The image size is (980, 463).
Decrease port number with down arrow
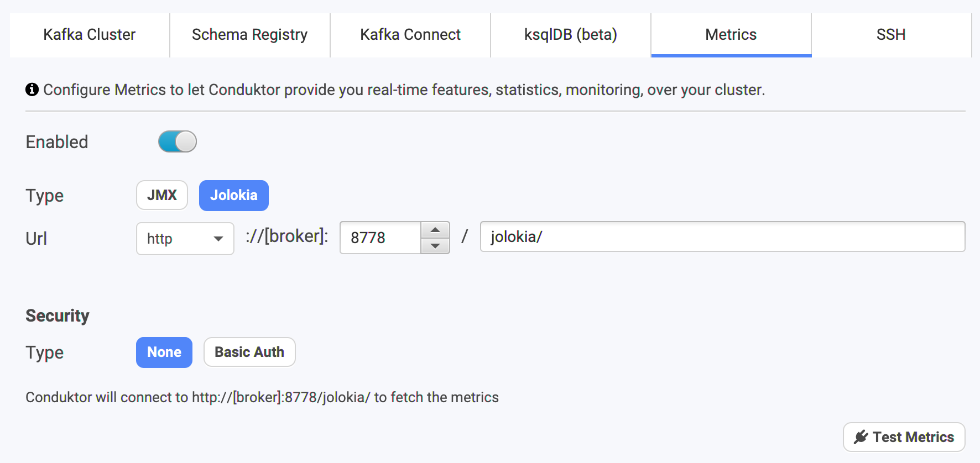[x=435, y=246]
